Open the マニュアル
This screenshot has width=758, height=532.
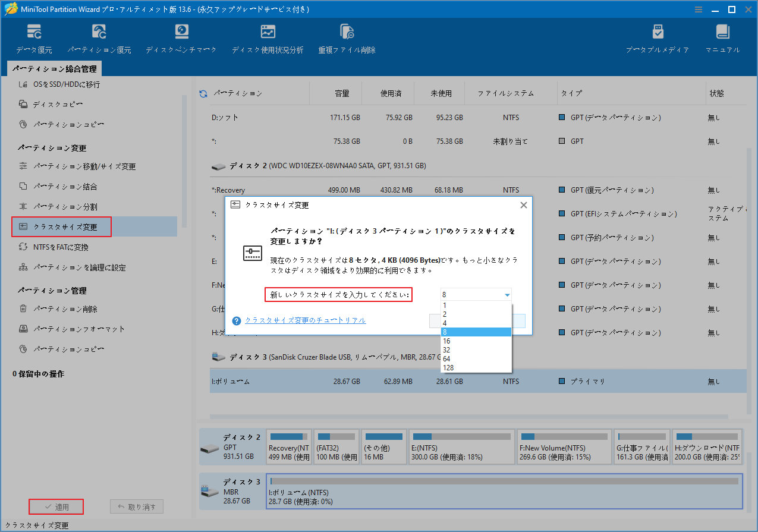pos(722,39)
